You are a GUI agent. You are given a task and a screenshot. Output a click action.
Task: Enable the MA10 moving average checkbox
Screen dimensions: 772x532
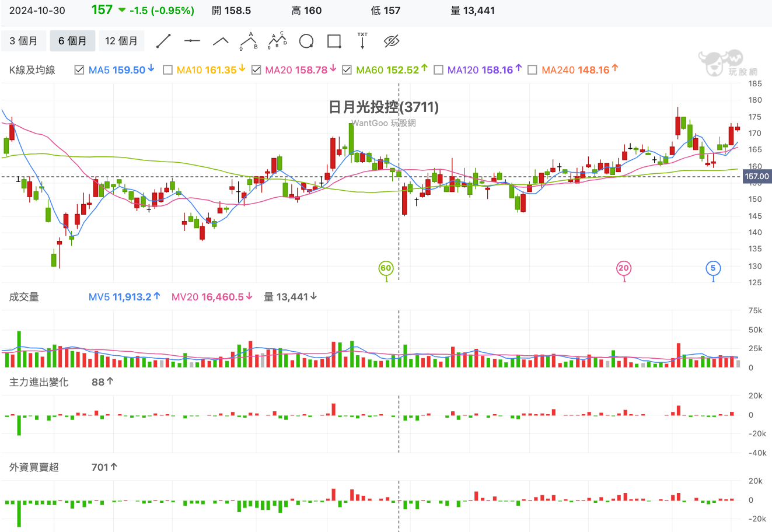[x=168, y=69]
